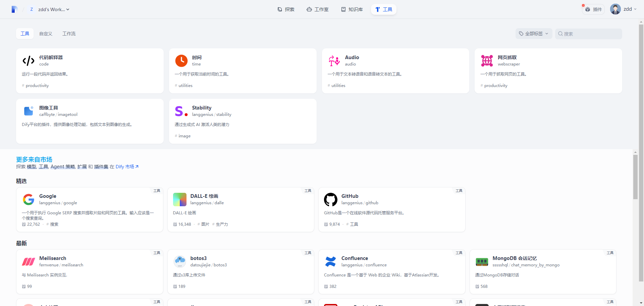Click the GitHub octocat icon

[331, 200]
